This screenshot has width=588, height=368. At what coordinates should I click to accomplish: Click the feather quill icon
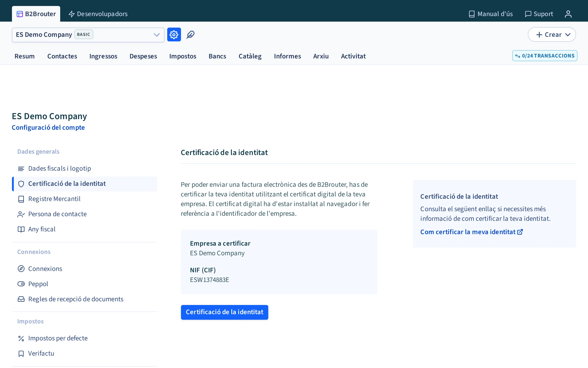click(x=190, y=34)
